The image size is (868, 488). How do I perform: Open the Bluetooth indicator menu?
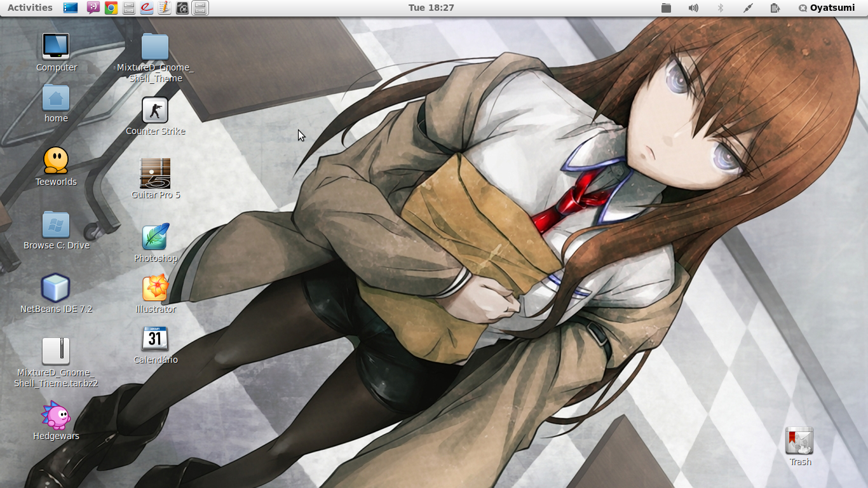point(721,8)
